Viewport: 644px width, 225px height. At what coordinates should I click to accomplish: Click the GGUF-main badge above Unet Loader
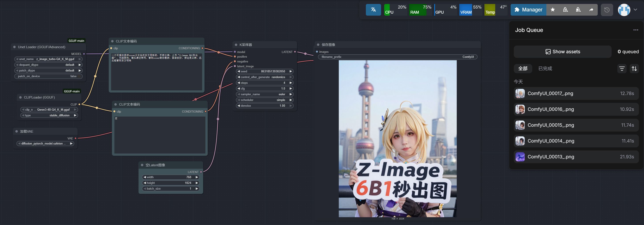tap(76, 41)
